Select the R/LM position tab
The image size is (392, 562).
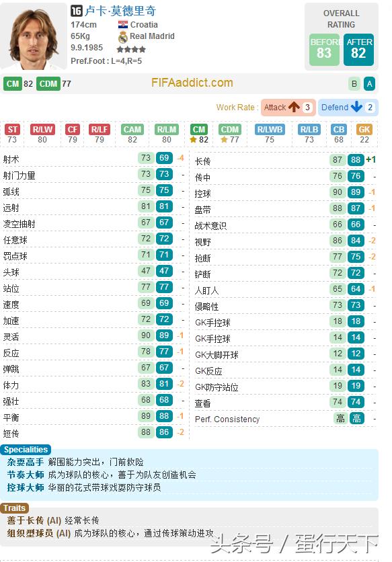point(166,129)
